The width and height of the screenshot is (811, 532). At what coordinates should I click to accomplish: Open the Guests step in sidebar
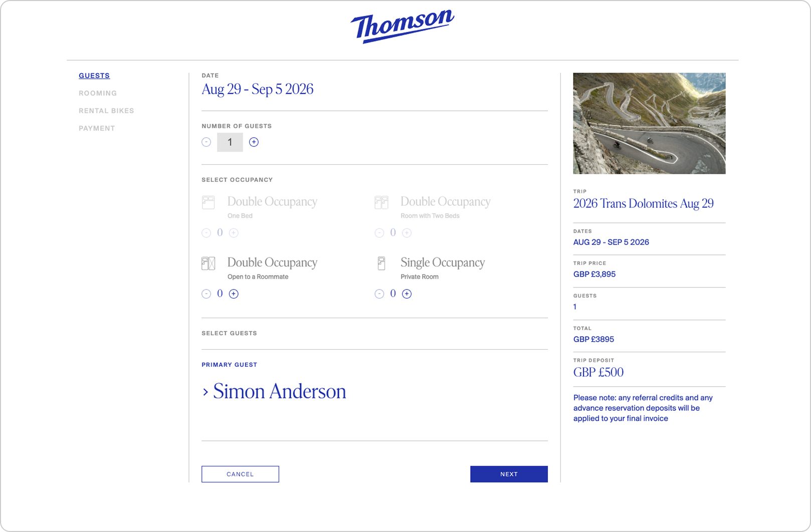pyautogui.click(x=94, y=76)
